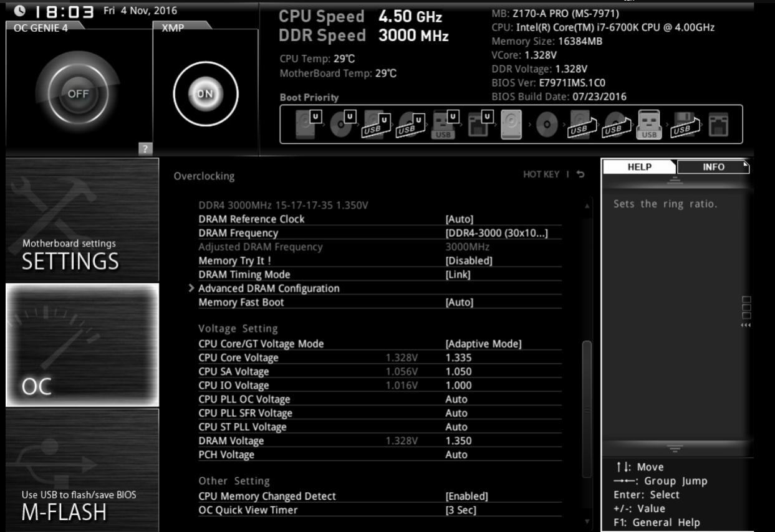Click the CPU Temp 29℃ reading
The height and width of the screenshot is (532, 775).
pyautogui.click(x=317, y=59)
